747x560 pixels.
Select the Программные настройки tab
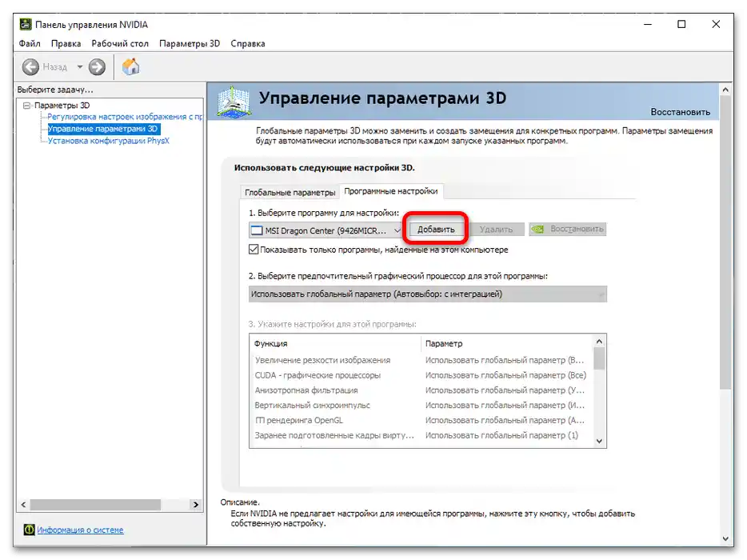[390, 191]
